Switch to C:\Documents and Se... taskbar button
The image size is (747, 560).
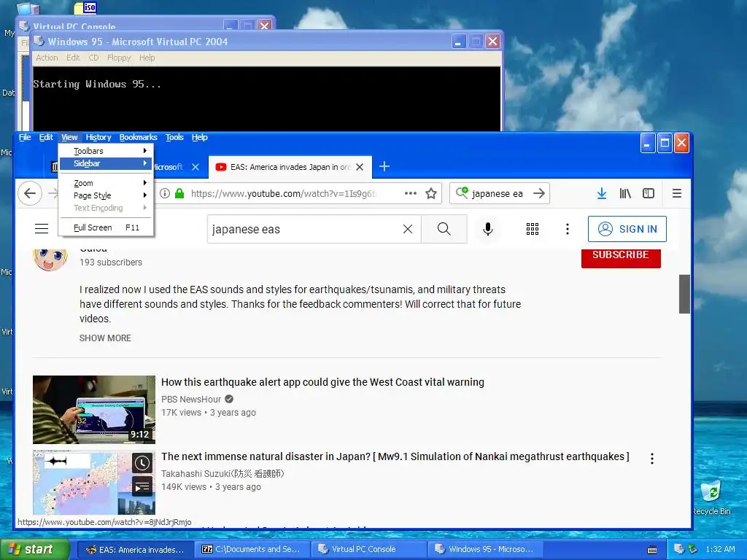pos(252,549)
